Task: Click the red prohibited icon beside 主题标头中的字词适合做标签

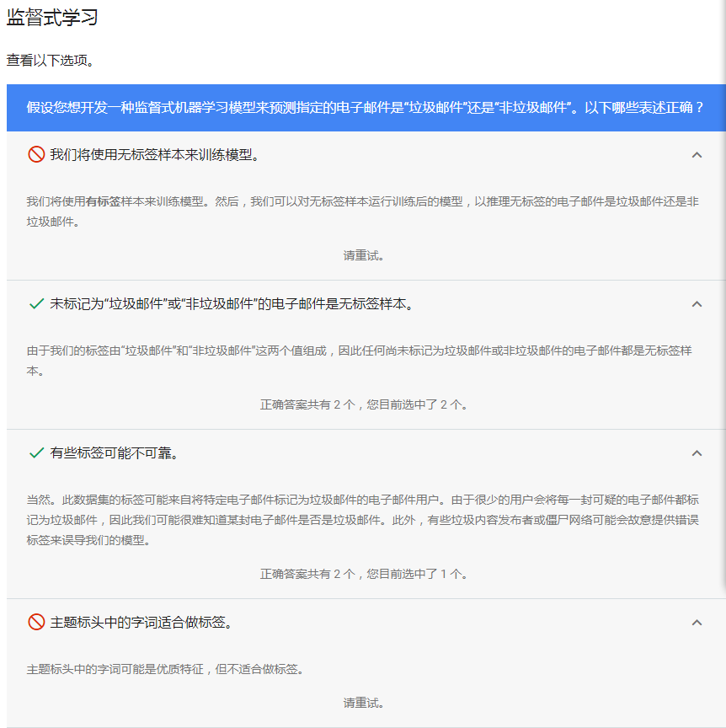Action: tap(36, 623)
